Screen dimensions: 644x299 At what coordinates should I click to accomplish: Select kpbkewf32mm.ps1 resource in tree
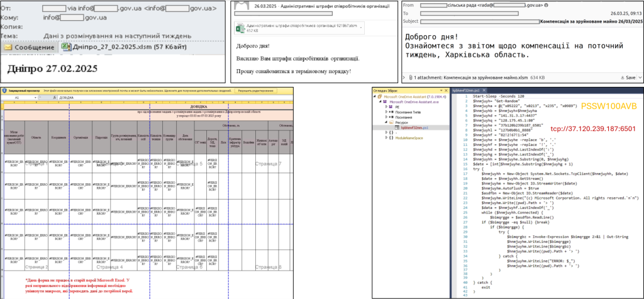(415, 128)
